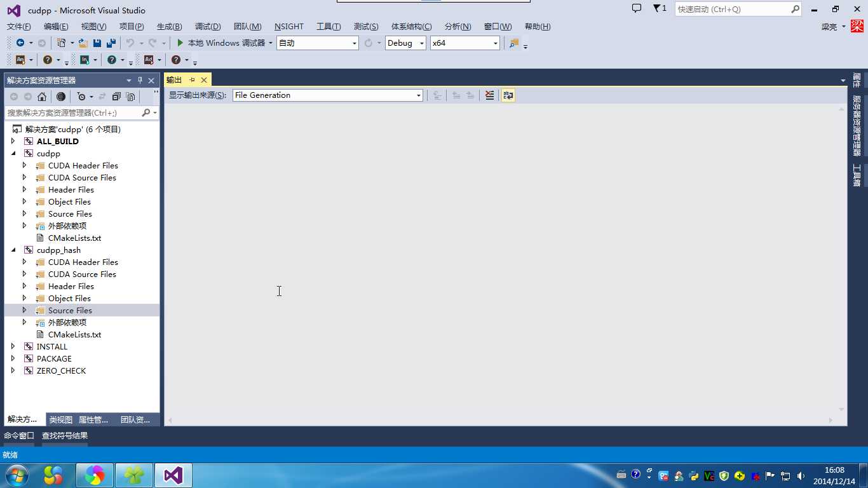
Task: Click the Save single-disk icon
Action: (97, 43)
